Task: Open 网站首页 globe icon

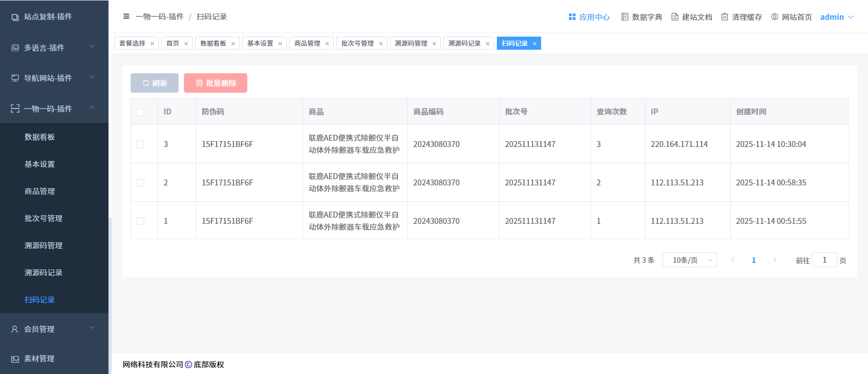Action: 774,17
